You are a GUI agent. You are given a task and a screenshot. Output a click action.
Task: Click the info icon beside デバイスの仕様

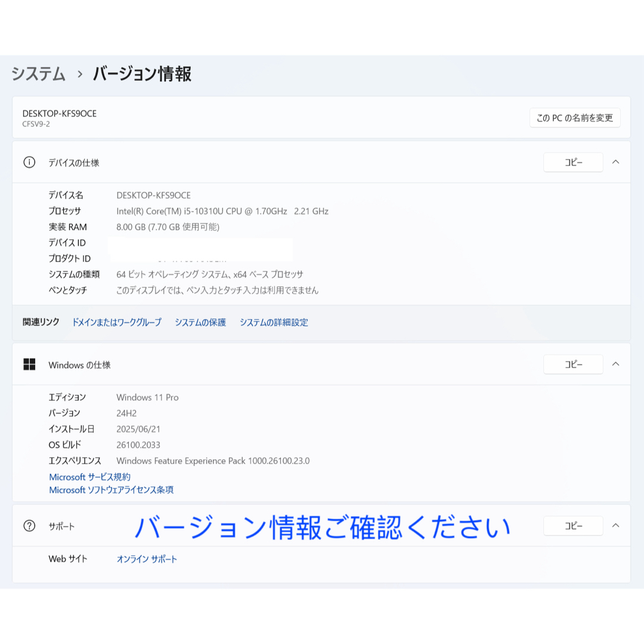(x=29, y=162)
